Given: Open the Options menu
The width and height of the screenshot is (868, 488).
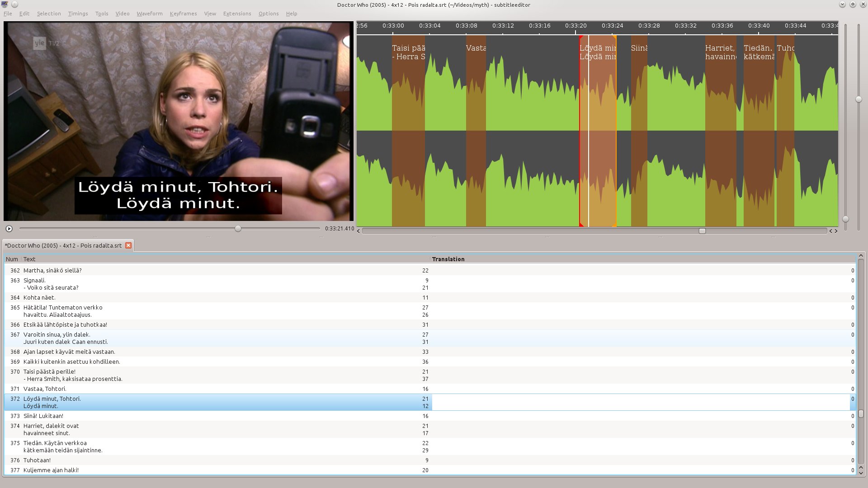Looking at the screenshot, I should pos(269,14).
